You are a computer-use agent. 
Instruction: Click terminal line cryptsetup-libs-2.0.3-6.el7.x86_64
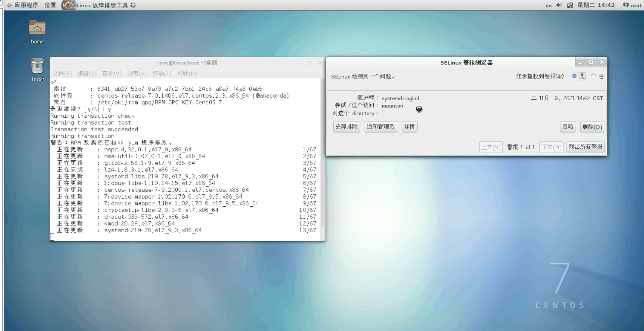[x=161, y=210]
